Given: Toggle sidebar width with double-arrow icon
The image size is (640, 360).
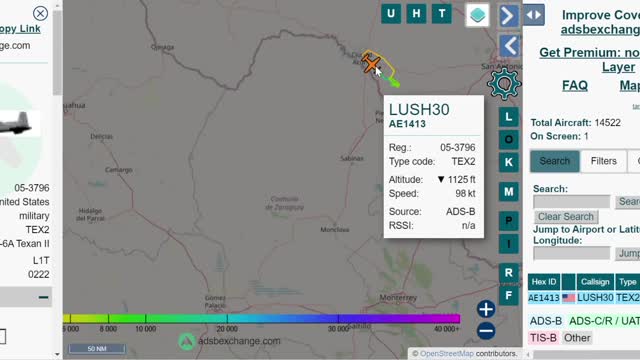Looking at the screenshot, I should point(534,15).
